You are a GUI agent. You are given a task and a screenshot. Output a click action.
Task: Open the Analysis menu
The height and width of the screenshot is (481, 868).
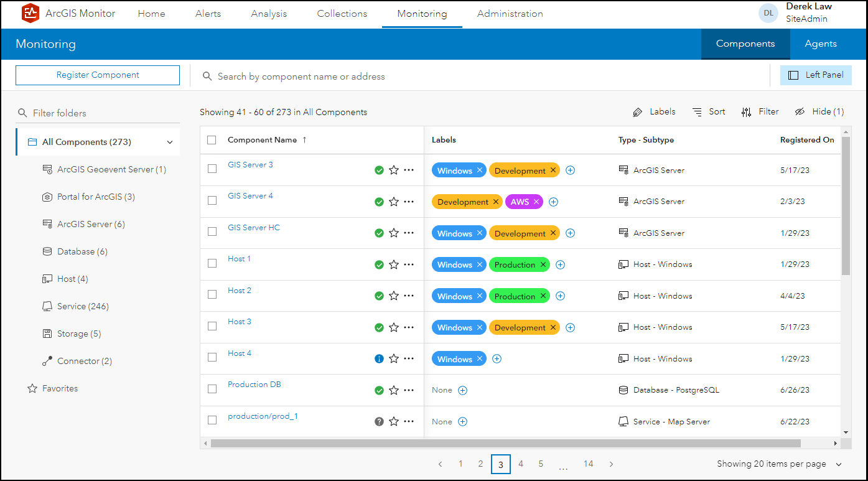[x=269, y=14]
